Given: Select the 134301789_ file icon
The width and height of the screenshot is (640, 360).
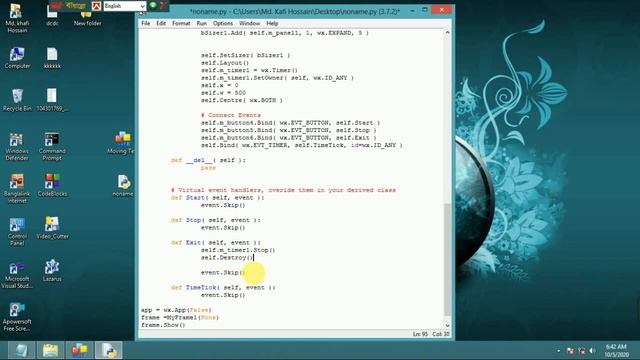Looking at the screenshot, I should pyautogui.click(x=52, y=100).
